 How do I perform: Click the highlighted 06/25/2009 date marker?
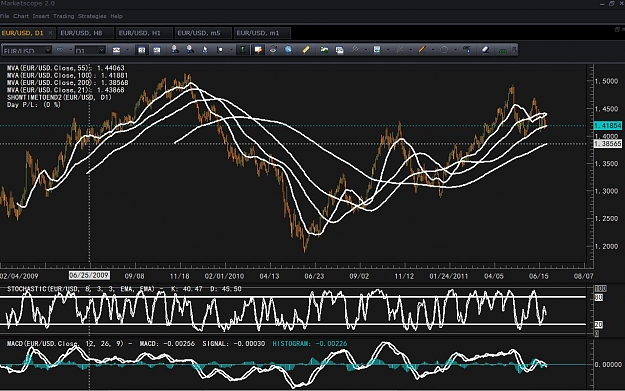tap(89, 275)
